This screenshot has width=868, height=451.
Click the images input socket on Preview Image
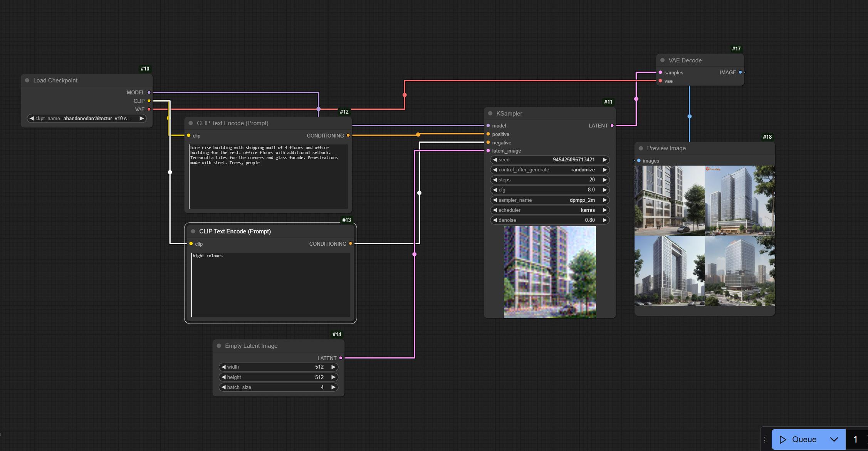(639, 161)
